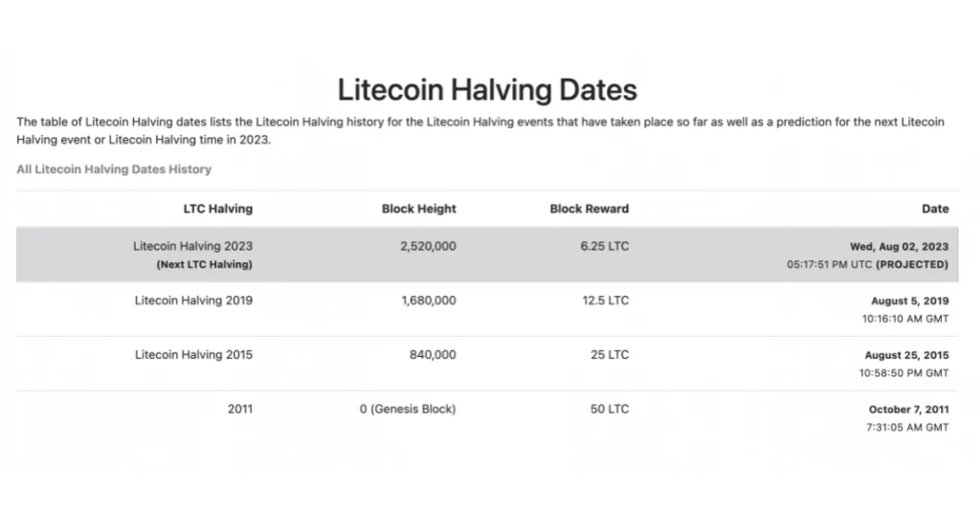The width and height of the screenshot is (980, 513).
Task: Click the Litecoin Halving Dates heading
Action: (x=487, y=90)
